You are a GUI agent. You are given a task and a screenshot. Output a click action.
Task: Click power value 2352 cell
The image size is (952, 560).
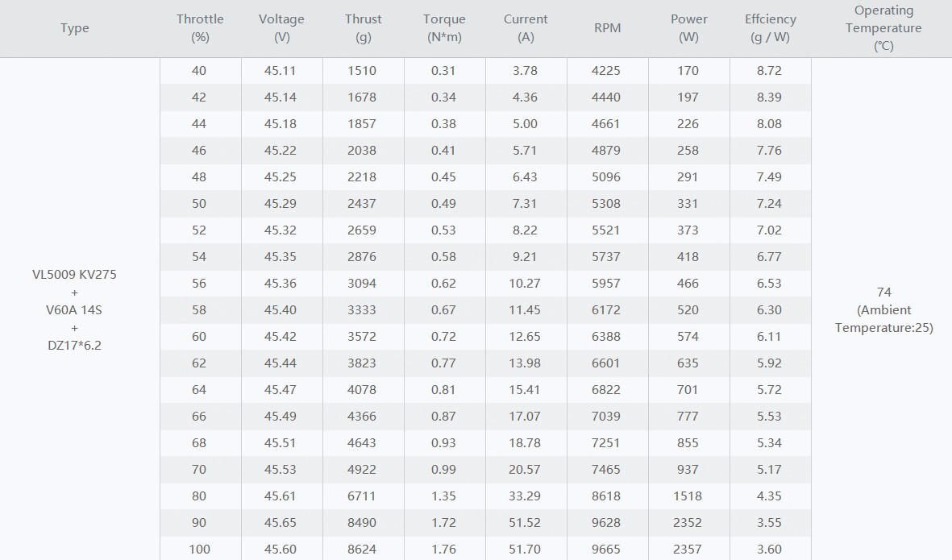[688, 522]
